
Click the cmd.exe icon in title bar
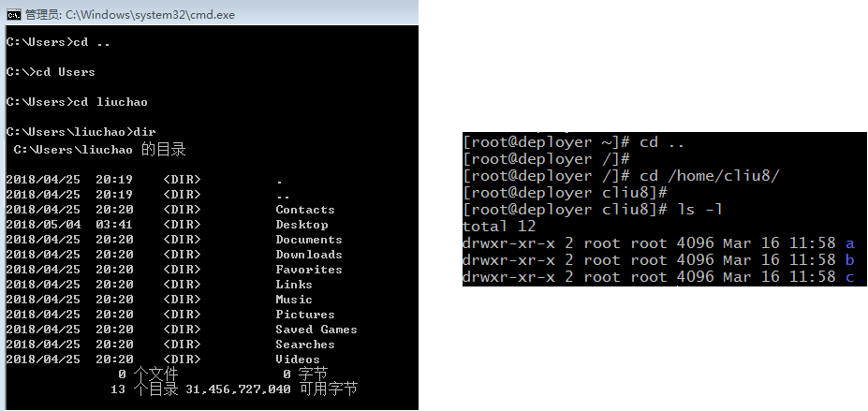click(x=13, y=13)
